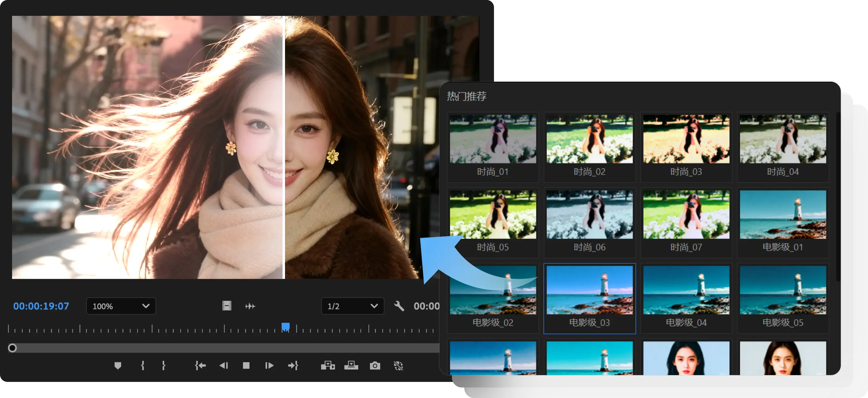The width and height of the screenshot is (868, 398).
Task: Step forward one frame
Action: click(269, 366)
